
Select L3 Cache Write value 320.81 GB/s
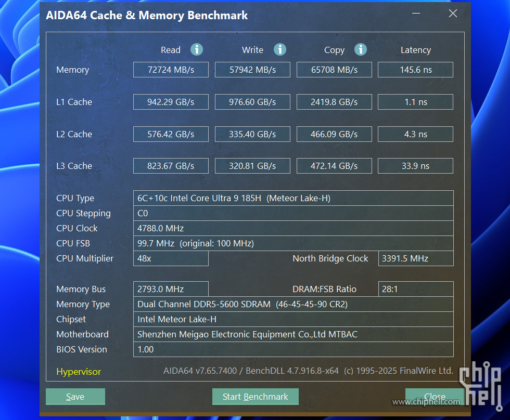pos(252,166)
